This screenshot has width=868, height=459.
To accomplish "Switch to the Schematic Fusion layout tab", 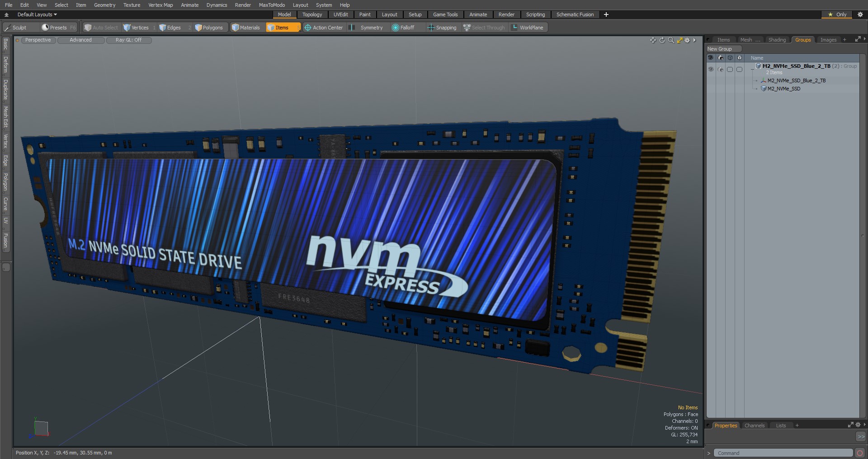I will 575,14.
